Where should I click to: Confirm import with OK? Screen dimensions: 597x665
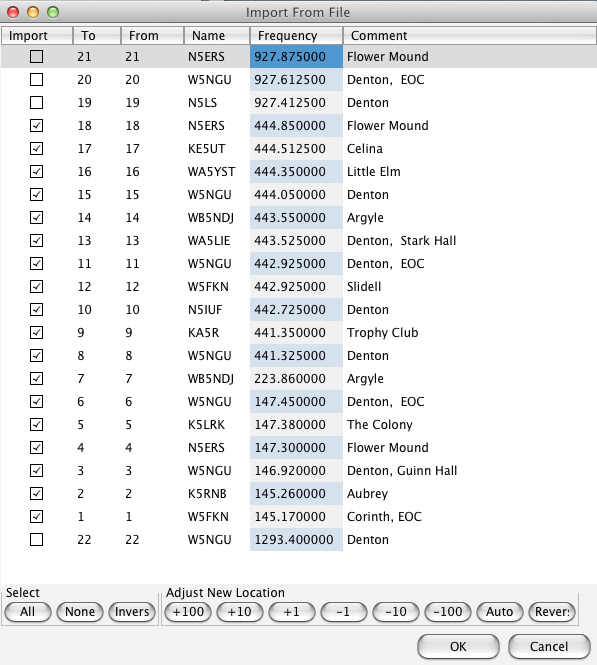458,646
